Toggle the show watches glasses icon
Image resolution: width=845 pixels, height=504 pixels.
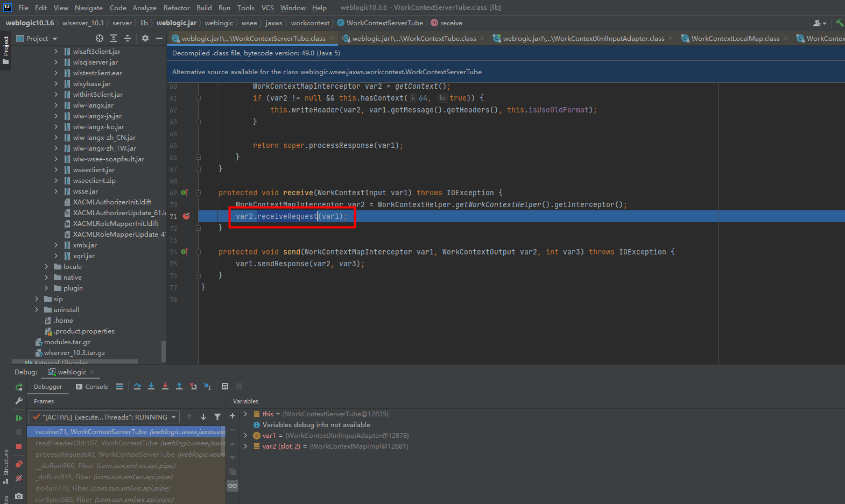coord(233,486)
